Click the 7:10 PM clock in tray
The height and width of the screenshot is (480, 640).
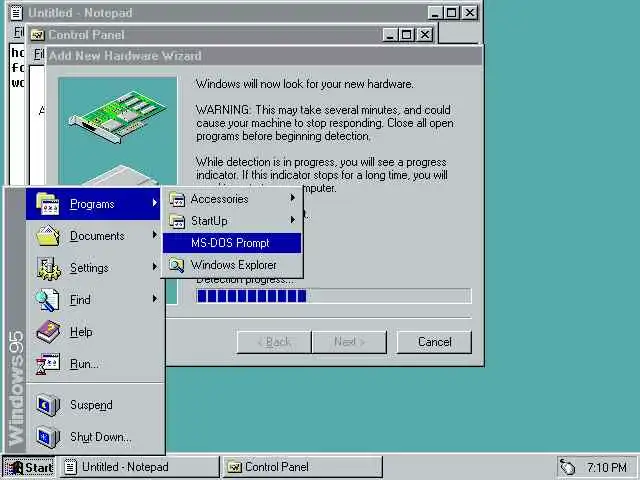[x=607, y=467]
